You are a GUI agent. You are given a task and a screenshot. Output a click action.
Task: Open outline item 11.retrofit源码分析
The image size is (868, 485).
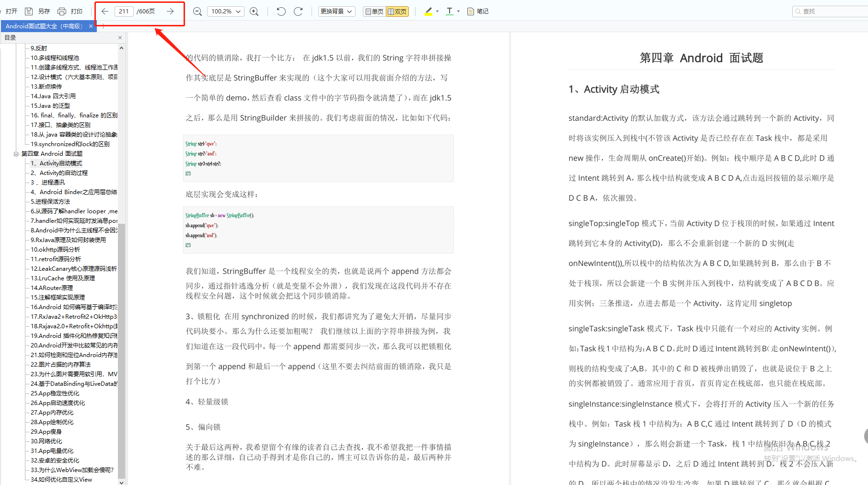click(x=56, y=259)
